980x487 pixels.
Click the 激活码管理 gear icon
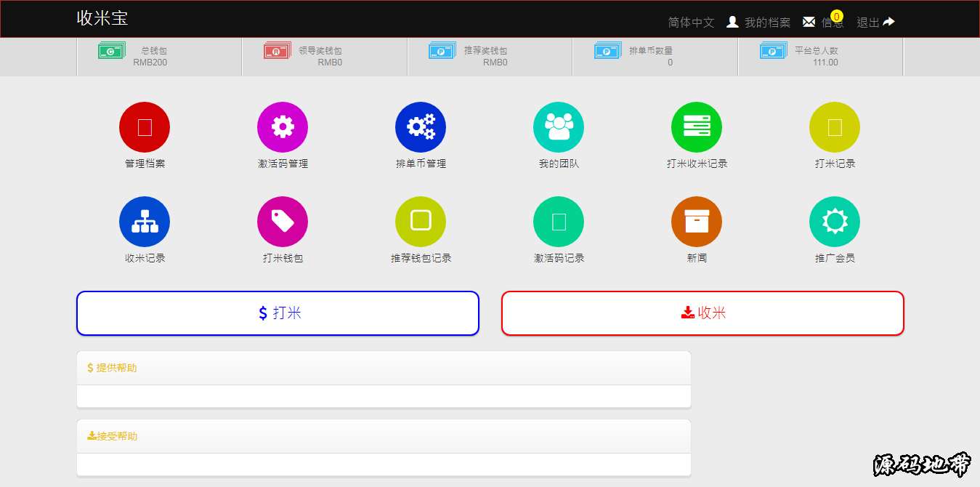coord(283,127)
